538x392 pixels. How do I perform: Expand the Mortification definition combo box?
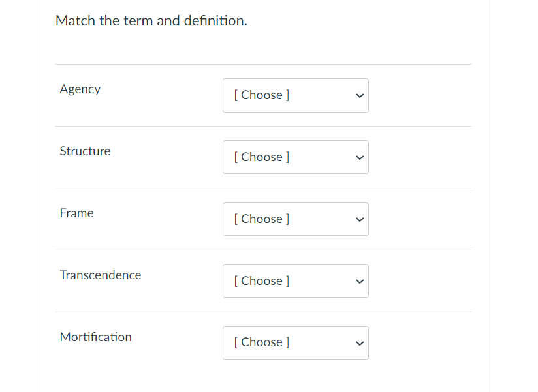pyautogui.click(x=295, y=343)
